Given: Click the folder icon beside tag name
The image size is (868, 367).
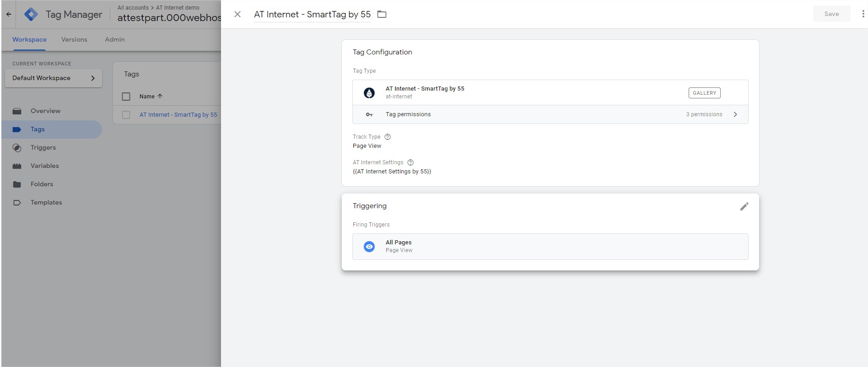Looking at the screenshot, I should tap(382, 15).
